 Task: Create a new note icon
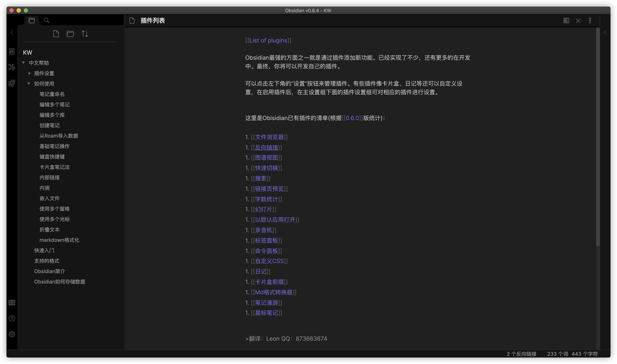[56, 34]
